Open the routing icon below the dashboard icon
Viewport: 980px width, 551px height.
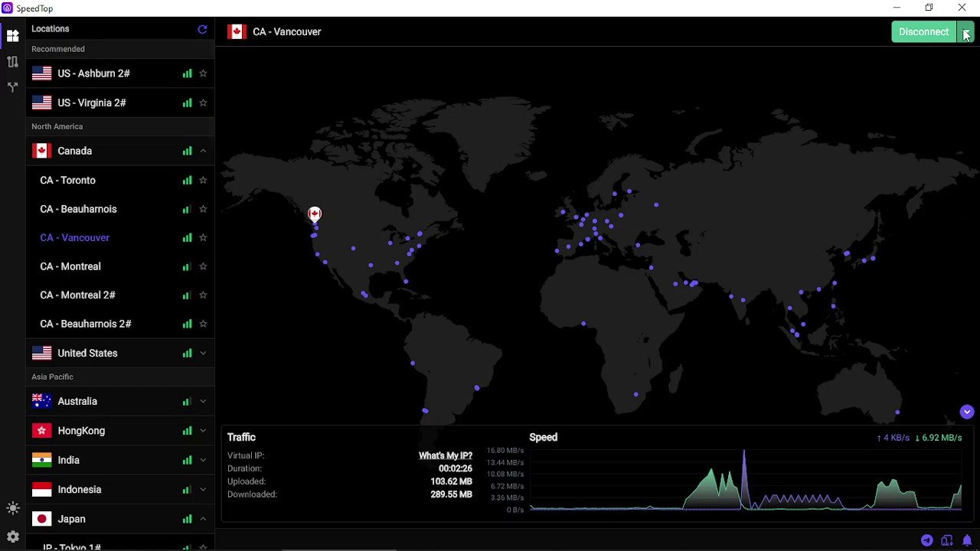(x=12, y=62)
